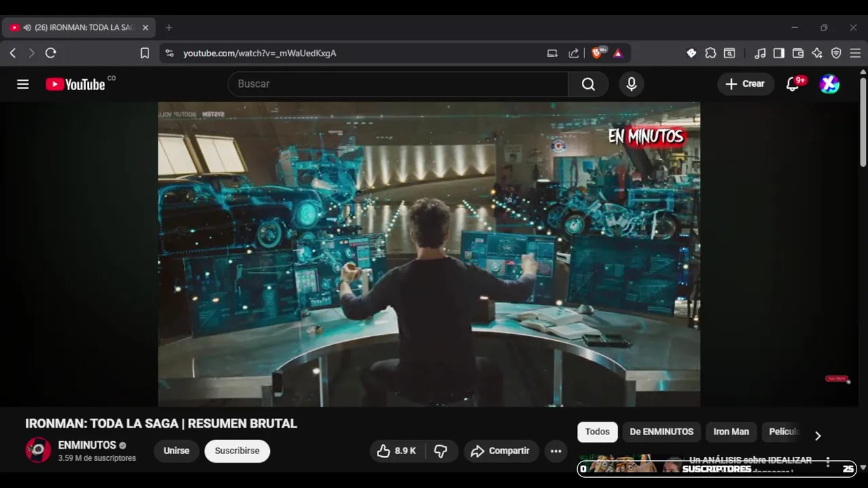
Task: Click scrollbar down arrow
Action: (863, 468)
